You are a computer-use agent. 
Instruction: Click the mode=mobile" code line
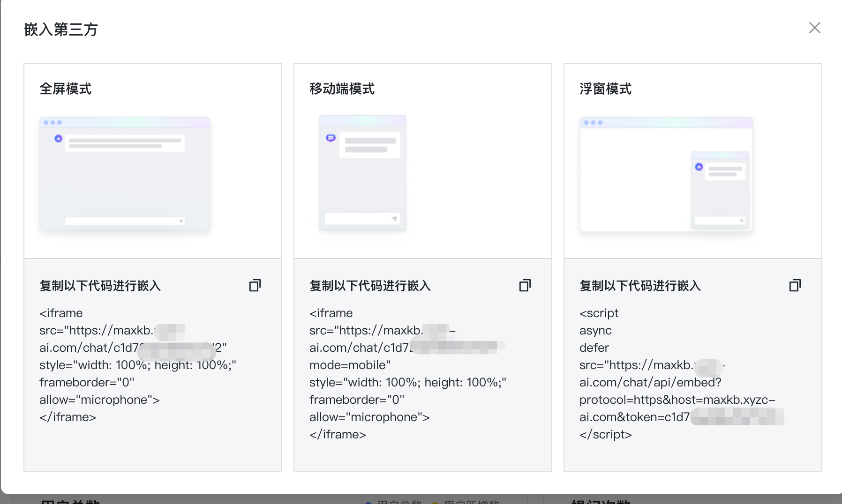click(x=350, y=365)
